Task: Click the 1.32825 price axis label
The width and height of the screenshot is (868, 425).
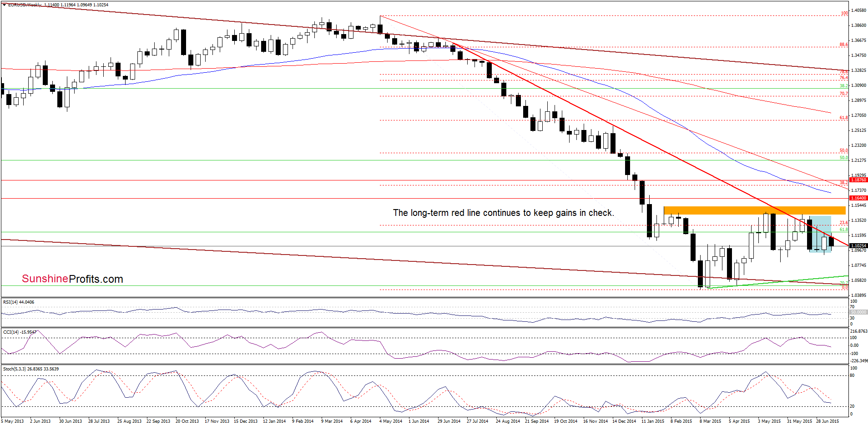Action: (x=858, y=70)
